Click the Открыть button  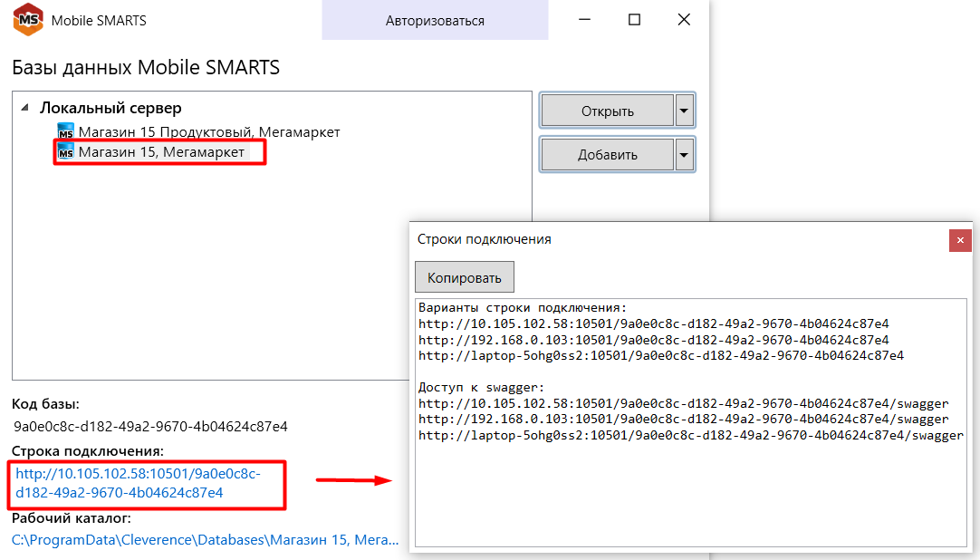608,111
